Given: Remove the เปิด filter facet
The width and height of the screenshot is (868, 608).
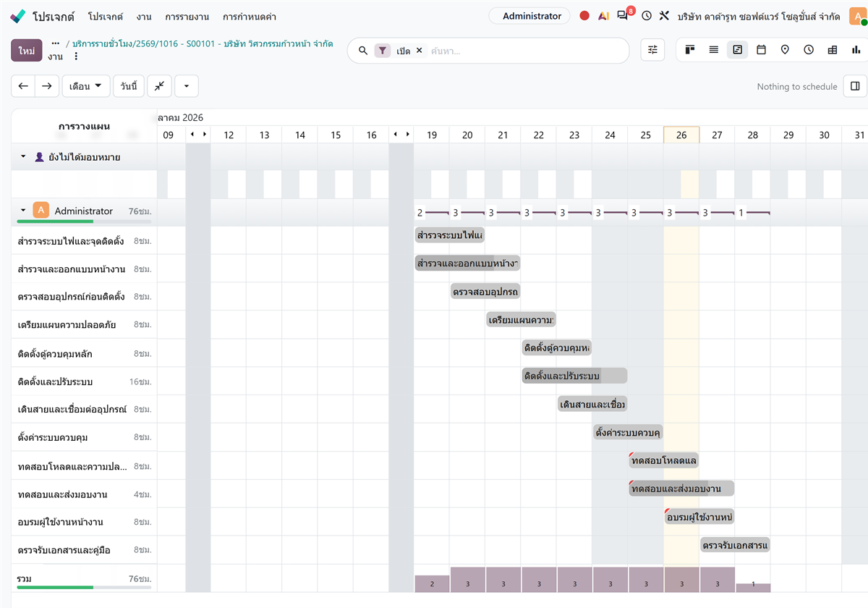Looking at the screenshot, I should pos(419,51).
